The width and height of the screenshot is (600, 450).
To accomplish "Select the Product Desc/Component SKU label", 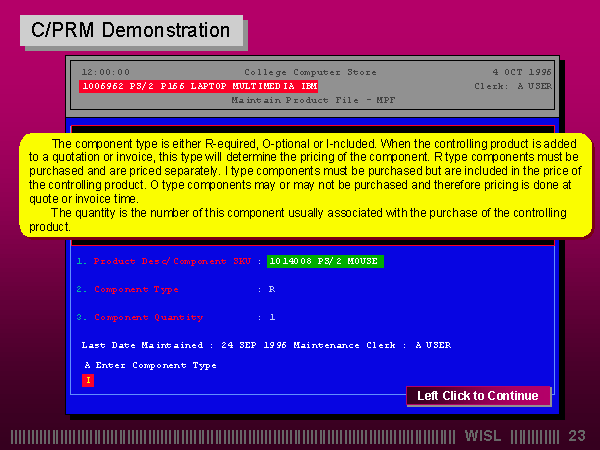I will pyautogui.click(x=172, y=261).
